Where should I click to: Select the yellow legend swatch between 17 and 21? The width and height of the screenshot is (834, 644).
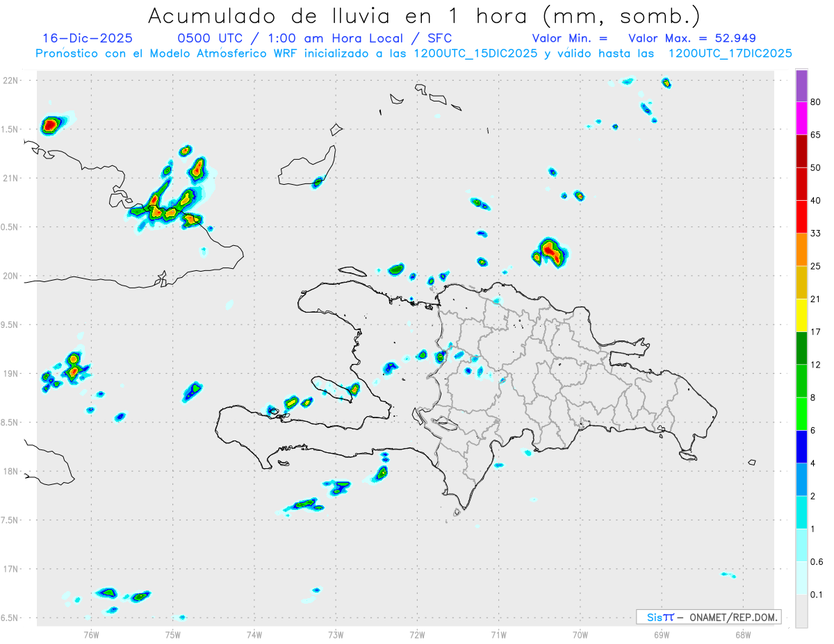point(801,315)
